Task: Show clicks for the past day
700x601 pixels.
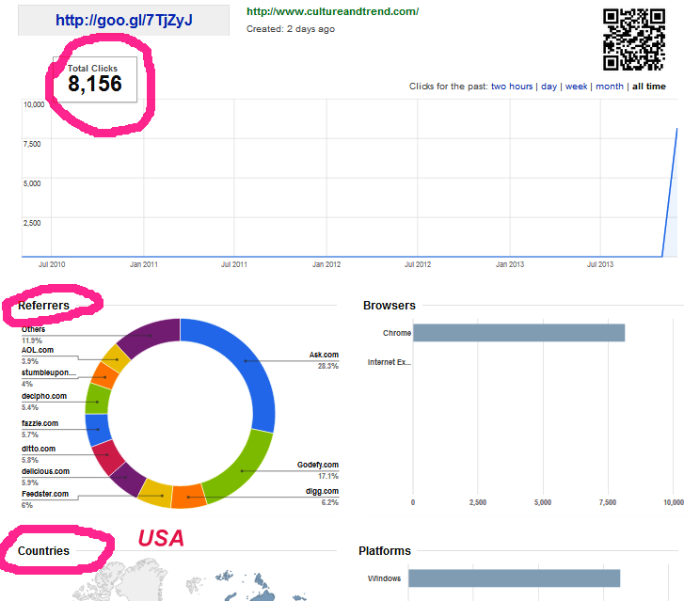Action: [549, 87]
